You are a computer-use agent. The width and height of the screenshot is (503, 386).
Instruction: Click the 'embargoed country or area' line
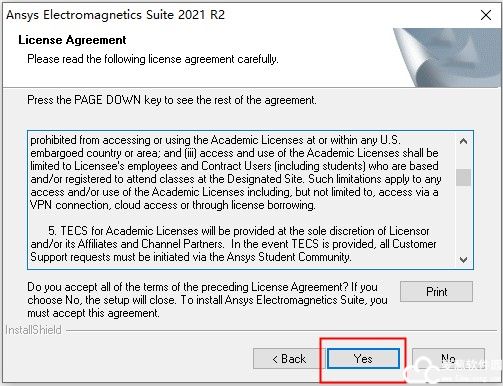click(234, 153)
